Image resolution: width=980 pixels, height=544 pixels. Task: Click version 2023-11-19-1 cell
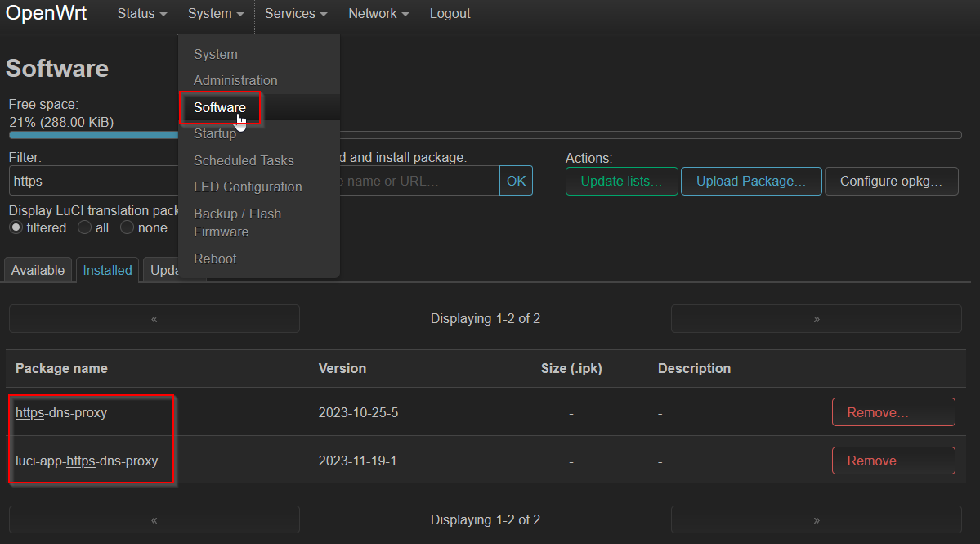coord(357,461)
